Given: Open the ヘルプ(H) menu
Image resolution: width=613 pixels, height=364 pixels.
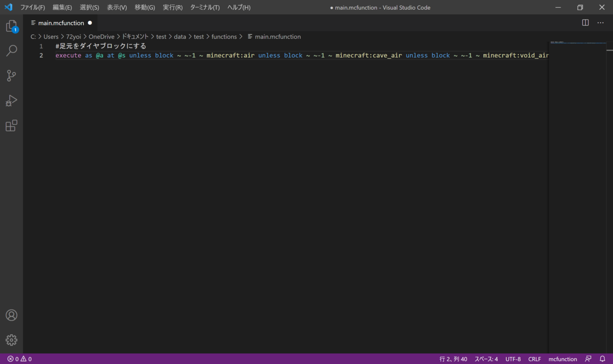Looking at the screenshot, I should [x=239, y=8].
